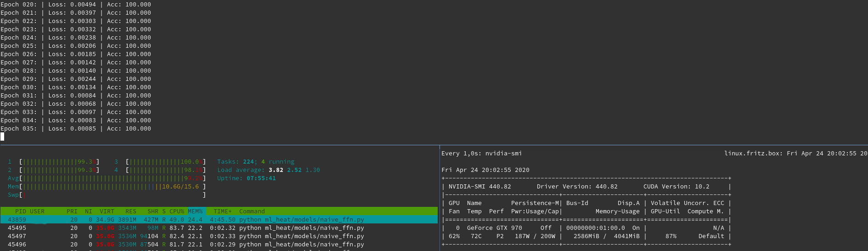Viewport: 868px width, 251px height.
Task: Click the Load average reading in htop
Action: tap(268, 170)
